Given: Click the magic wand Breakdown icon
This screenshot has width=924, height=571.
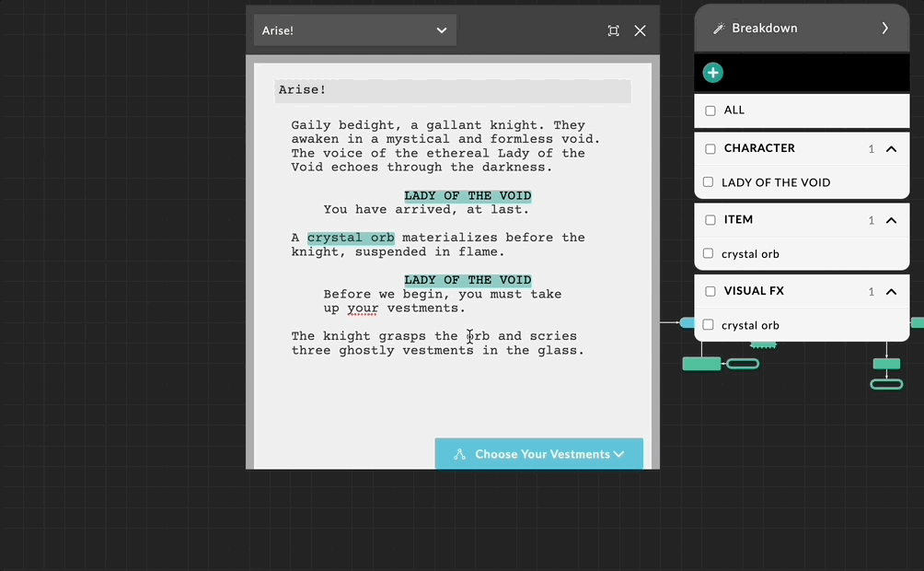Looking at the screenshot, I should coord(720,29).
